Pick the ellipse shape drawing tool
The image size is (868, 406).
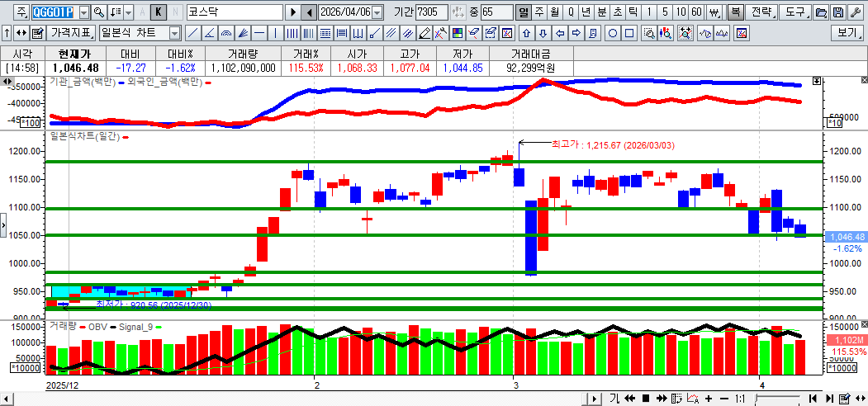614,33
